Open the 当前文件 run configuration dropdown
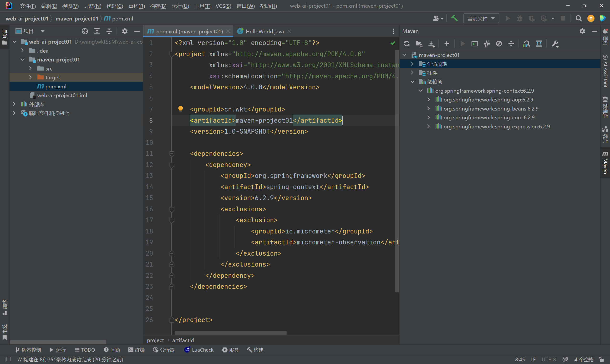Image resolution: width=610 pixels, height=364 pixels. [481, 18]
